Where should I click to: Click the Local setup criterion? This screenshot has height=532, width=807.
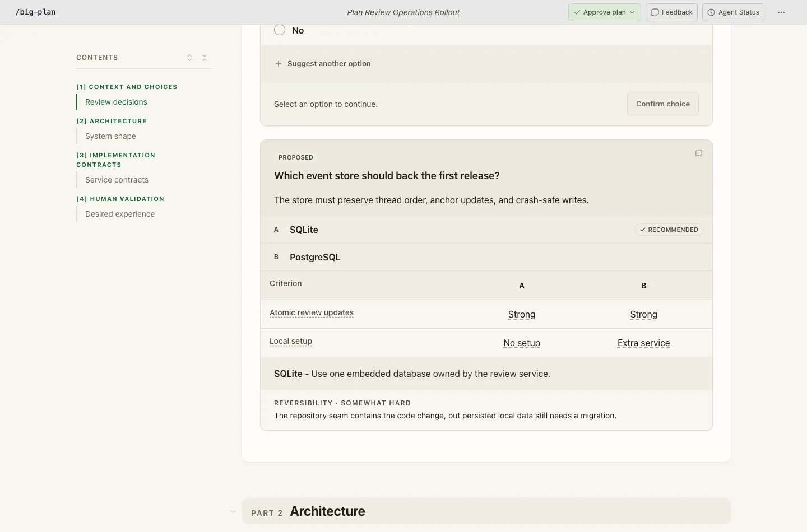tap(291, 341)
